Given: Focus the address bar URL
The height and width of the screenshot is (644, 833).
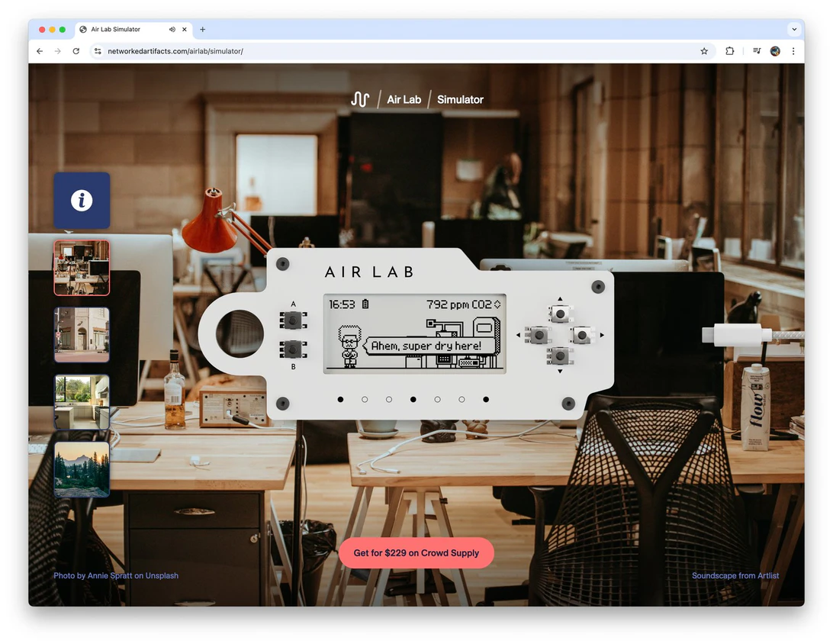Looking at the screenshot, I should coord(175,51).
